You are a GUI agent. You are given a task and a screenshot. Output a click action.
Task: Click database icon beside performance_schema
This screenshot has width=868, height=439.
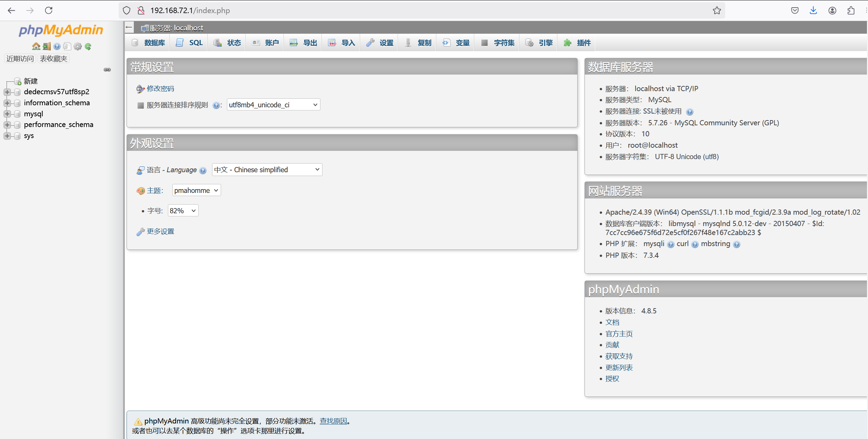click(x=17, y=125)
